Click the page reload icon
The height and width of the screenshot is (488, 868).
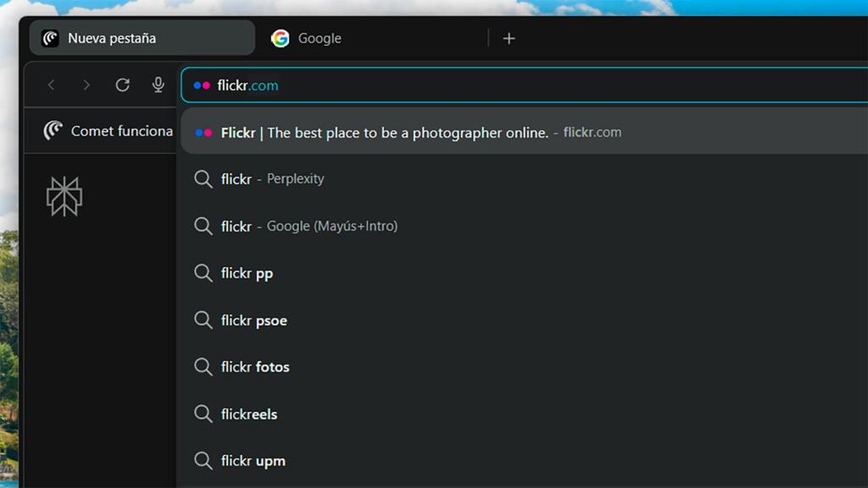point(122,85)
